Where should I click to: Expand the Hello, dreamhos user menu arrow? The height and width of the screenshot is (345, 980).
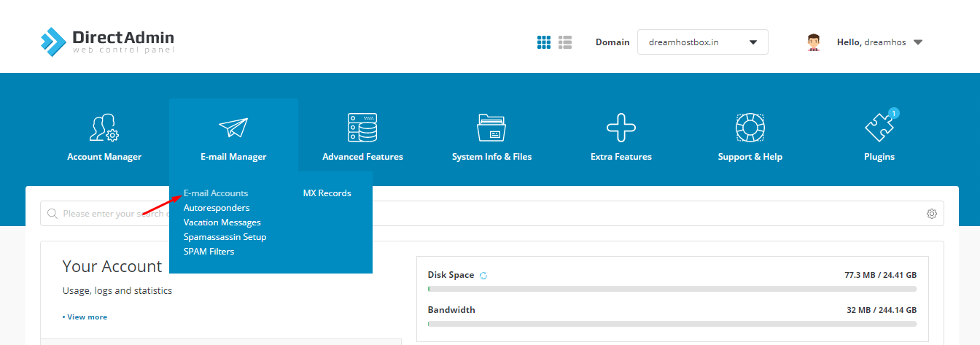coord(918,42)
